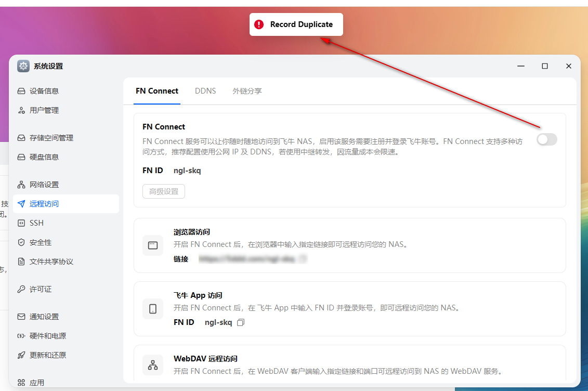Select the 用户管理 user icon
The width and height of the screenshot is (588, 391).
[x=21, y=110]
